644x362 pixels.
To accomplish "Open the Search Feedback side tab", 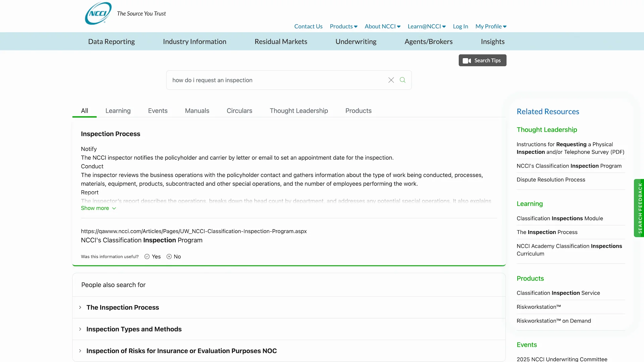I will pos(639,208).
